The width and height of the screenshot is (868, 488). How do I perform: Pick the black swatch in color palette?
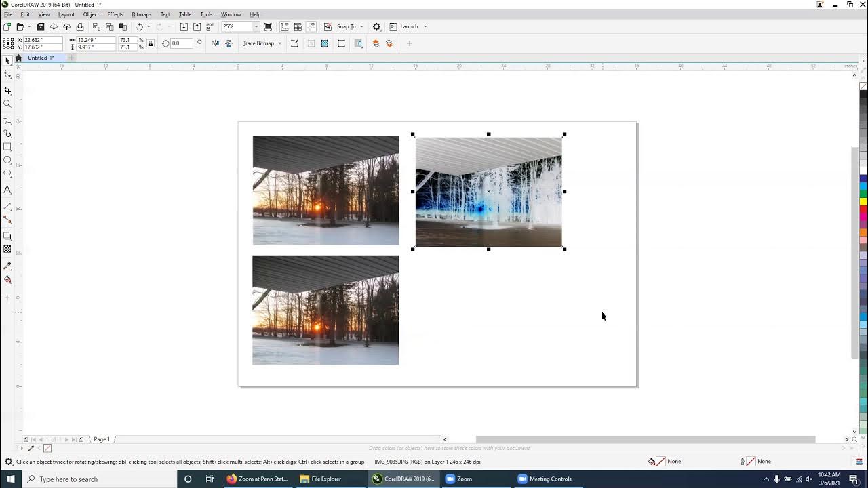coord(863,94)
